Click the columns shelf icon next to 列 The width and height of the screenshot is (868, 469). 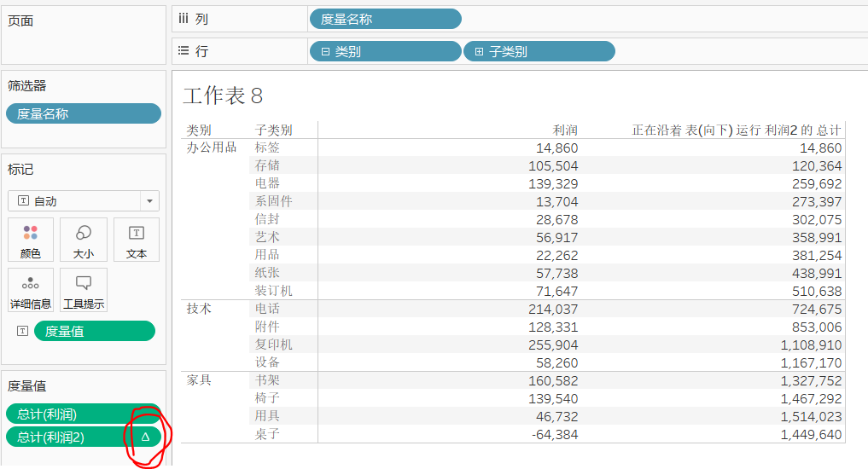pyautogui.click(x=184, y=19)
